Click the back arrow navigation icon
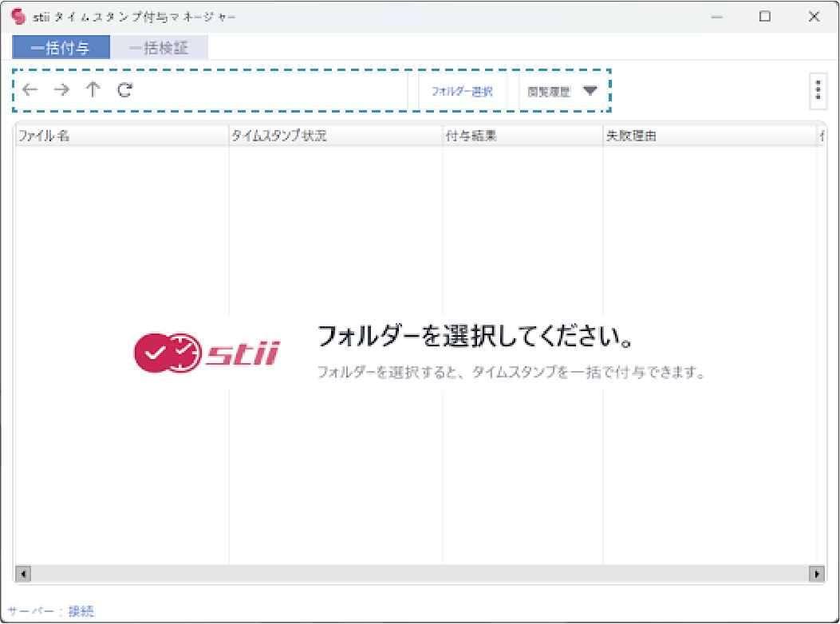Viewport: 840px width, 624px height. coord(30,90)
